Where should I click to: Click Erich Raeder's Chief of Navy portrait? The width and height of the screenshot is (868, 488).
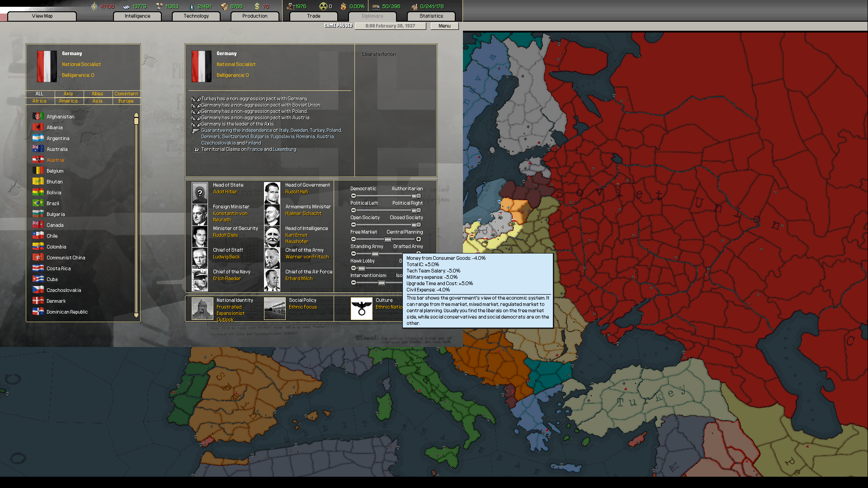[x=199, y=280]
